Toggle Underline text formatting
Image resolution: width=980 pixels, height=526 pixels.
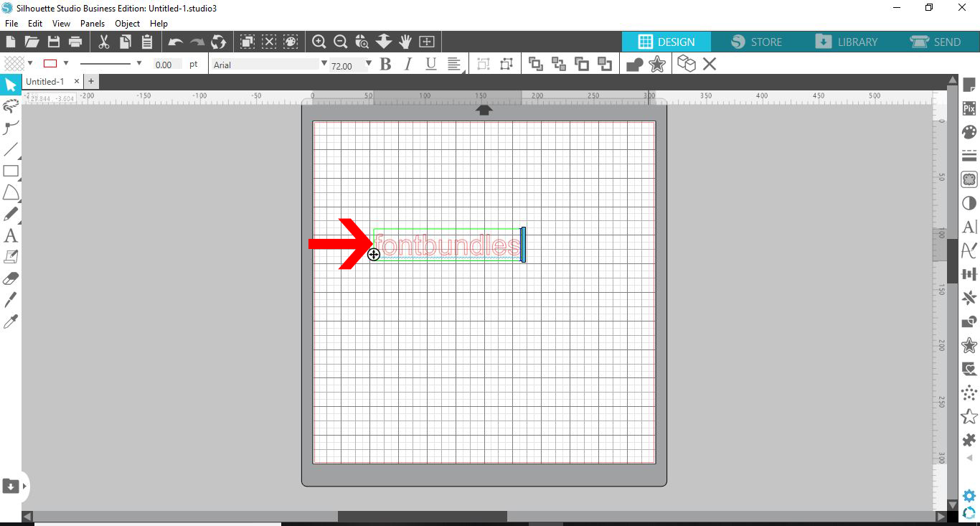[x=431, y=64]
